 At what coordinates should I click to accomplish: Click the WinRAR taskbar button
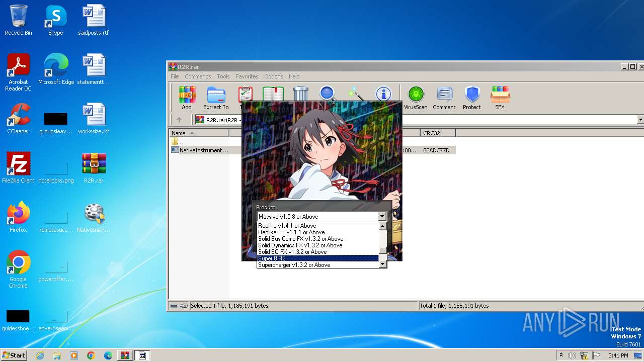pyautogui.click(x=125, y=355)
